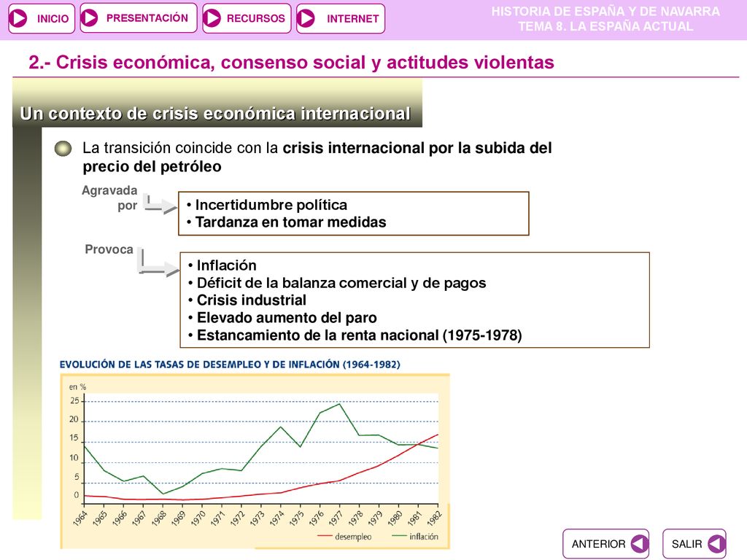Click the 1977 year label on chart axis
747x560 pixels.
tap(336, 518)
